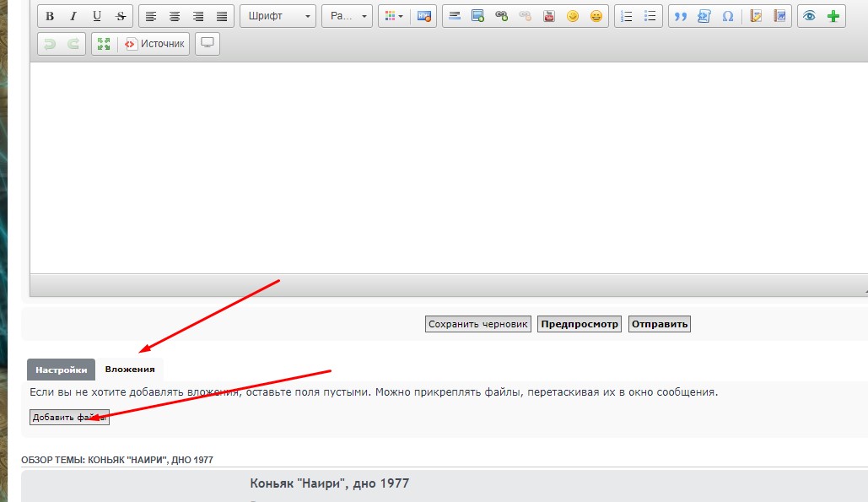Insert a YouTube video
This screenshot has width=868, height=502.
(549, 16)
